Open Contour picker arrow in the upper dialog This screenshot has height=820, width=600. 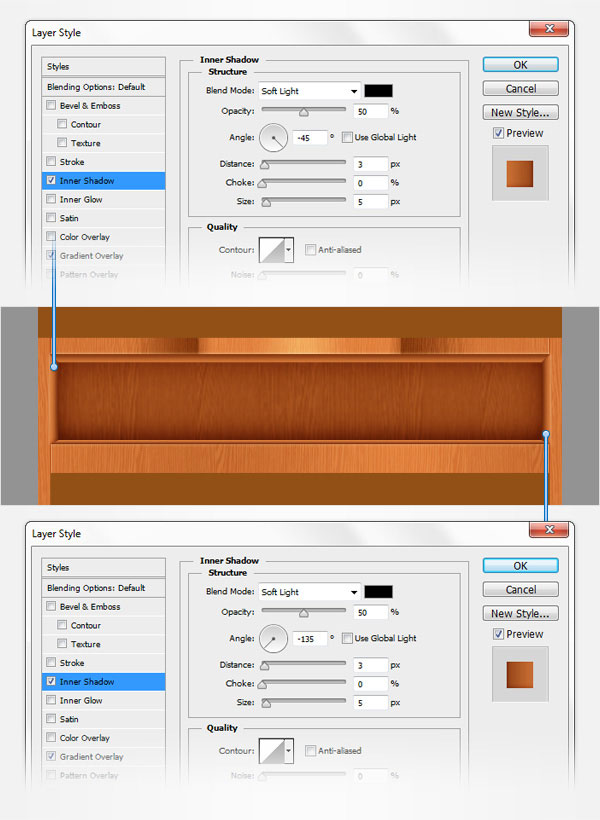click(x=288, y=250)
